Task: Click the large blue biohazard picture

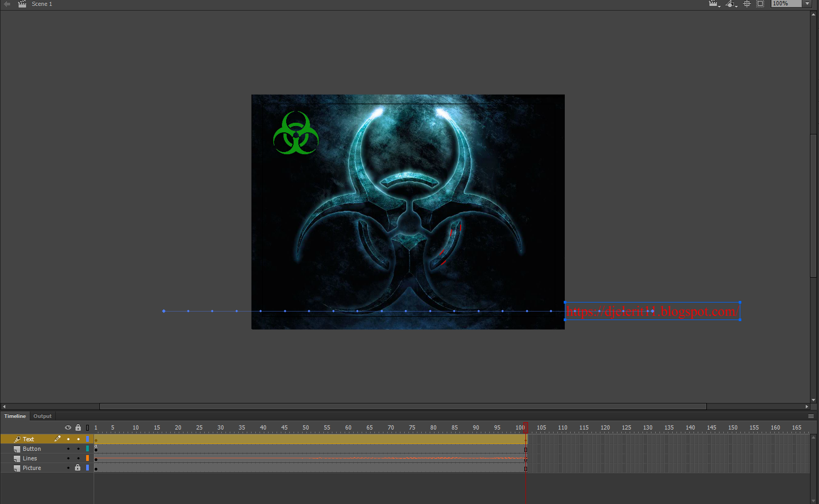Action: pyautogui.click(x=408, y=212)
